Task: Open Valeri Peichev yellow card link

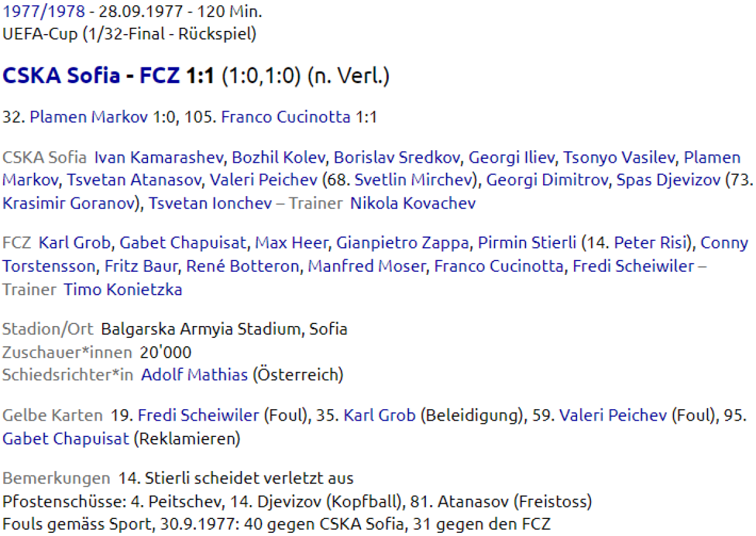Action: point(612,416)
